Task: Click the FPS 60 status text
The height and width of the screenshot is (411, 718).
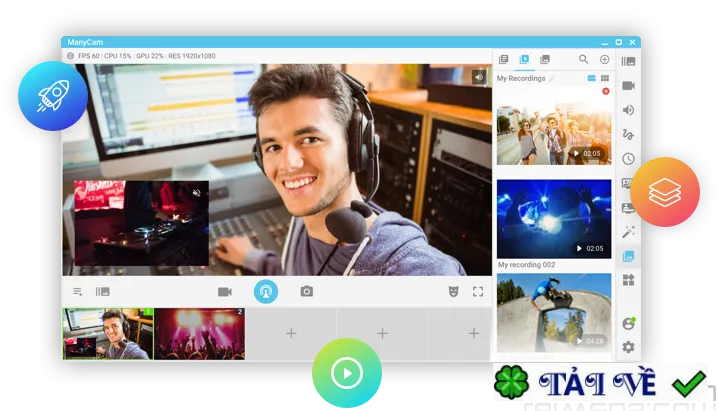Action: point(89,56)
